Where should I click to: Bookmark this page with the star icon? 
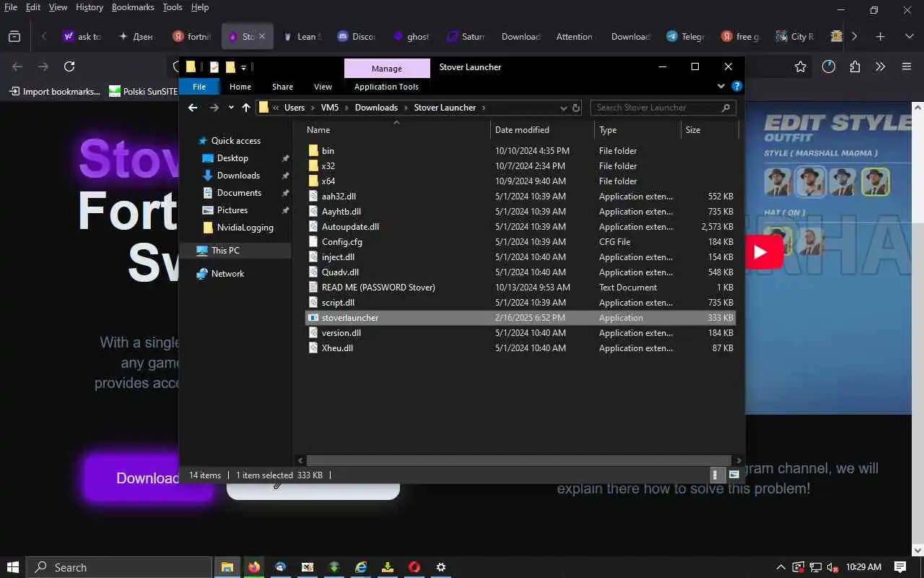pos(800,66)
